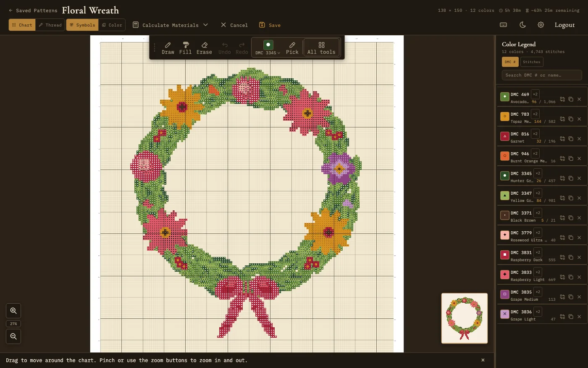The width and height of the screenshot is (588, 368).
Task: Expand Calculate Materials dropdown
Action: [170, 25]
